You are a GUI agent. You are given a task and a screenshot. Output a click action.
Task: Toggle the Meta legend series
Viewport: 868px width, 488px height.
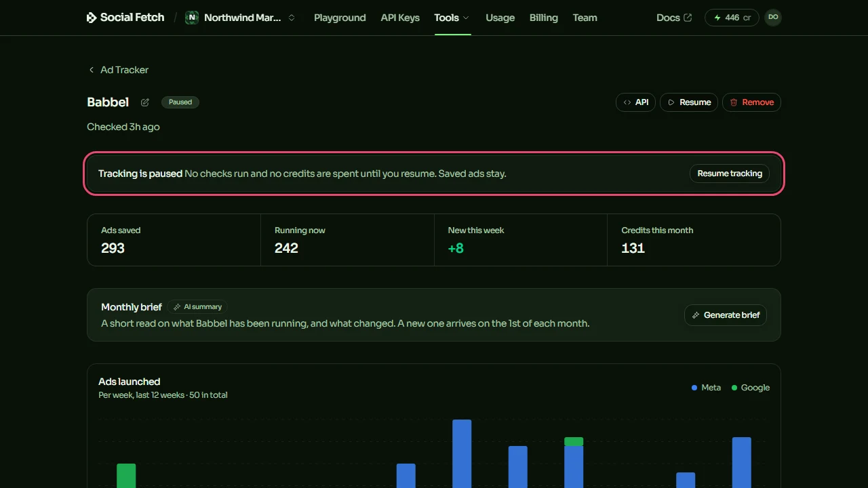click(x=706, y=388)
